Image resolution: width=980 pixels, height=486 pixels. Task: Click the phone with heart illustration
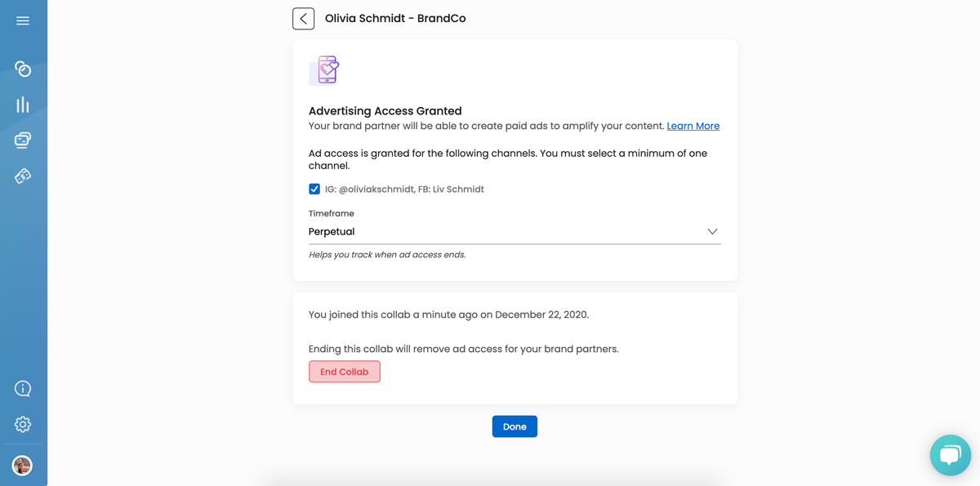(x=325, y=70)
